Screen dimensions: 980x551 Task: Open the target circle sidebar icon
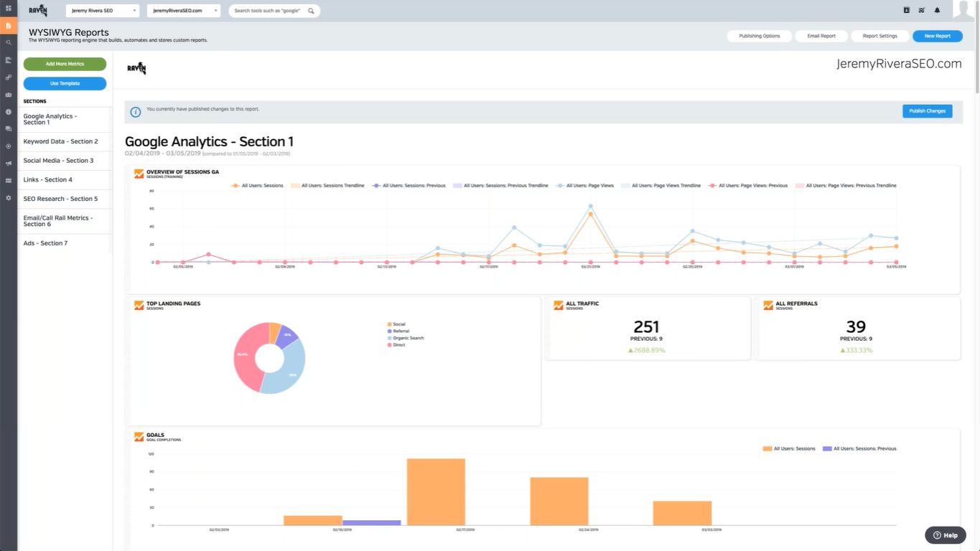pyautogui.click(x=9, y=146)
